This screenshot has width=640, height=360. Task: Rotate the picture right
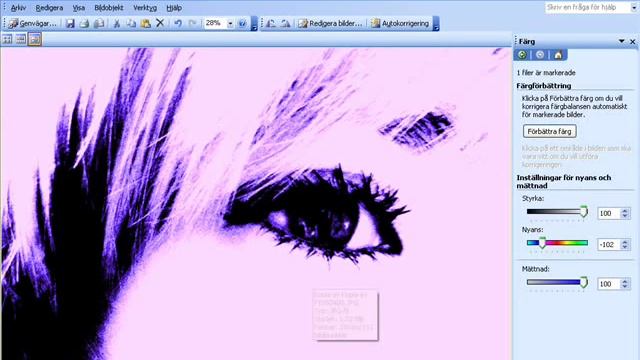[285, 24]
